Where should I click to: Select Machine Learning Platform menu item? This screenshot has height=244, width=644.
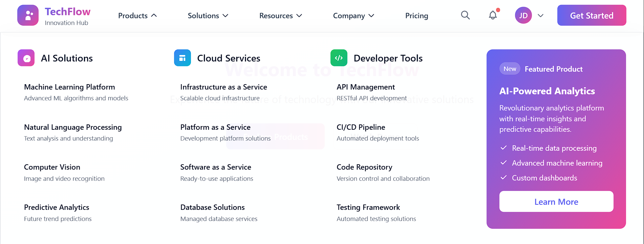click(x=69, y=87)
